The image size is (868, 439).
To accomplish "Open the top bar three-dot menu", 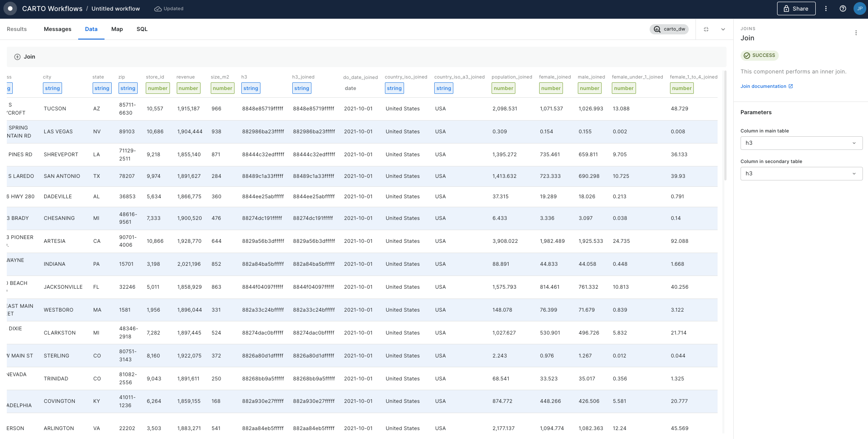I will click(x=826, y=8).
